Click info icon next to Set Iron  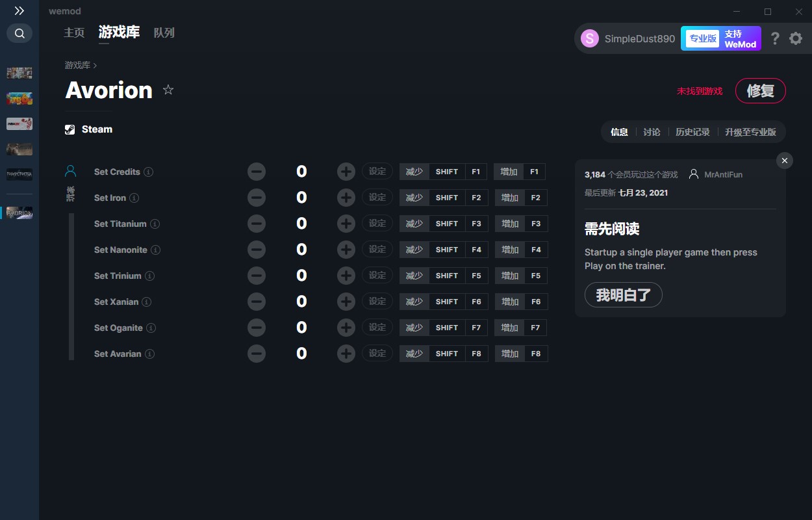click(x=134, y=198)
